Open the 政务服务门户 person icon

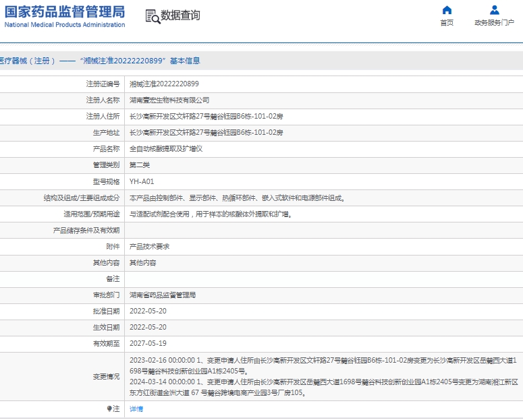coord(494,10)
